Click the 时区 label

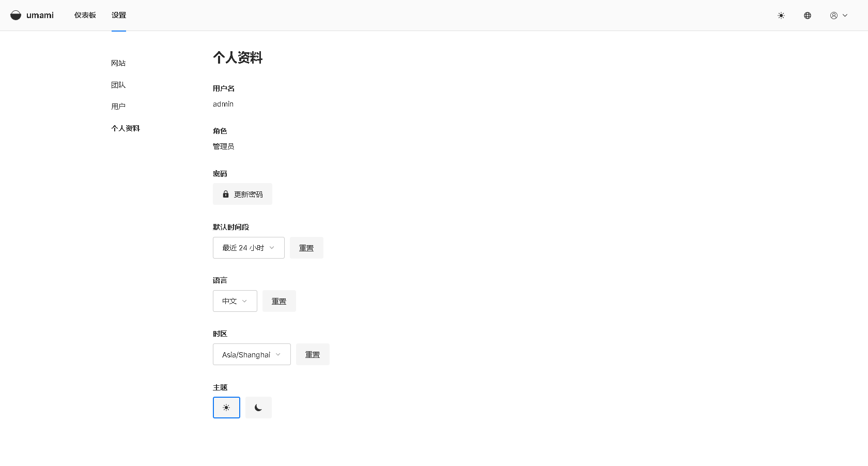click(220, 334)
